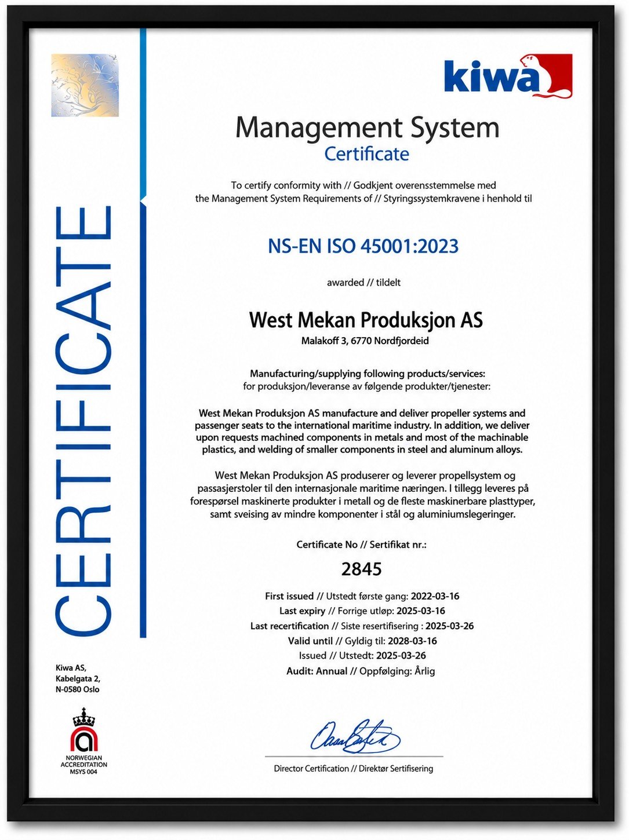Click the 'awarded // tildelt' line
The height and width of the screenshot is (840, 629).
pos(363,283)
